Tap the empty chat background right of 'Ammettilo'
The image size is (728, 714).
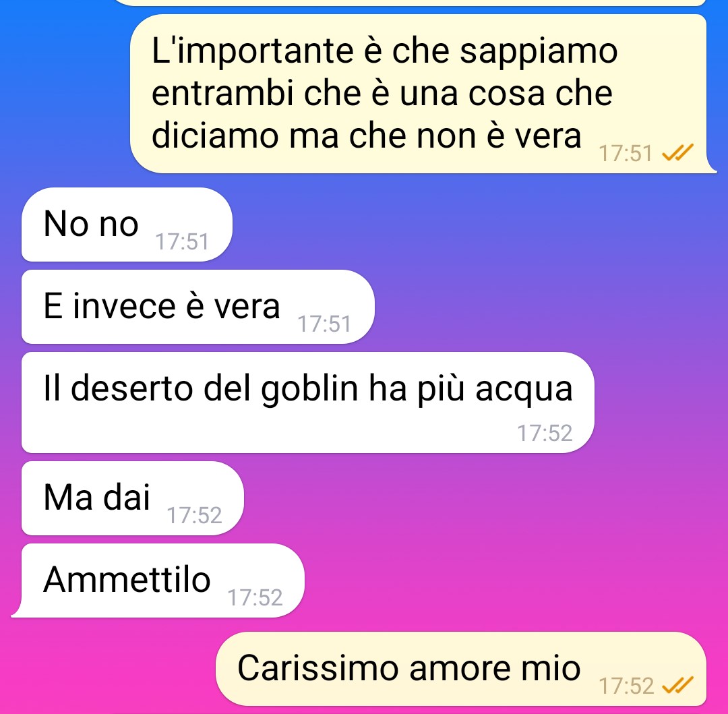tap(511, 581)
